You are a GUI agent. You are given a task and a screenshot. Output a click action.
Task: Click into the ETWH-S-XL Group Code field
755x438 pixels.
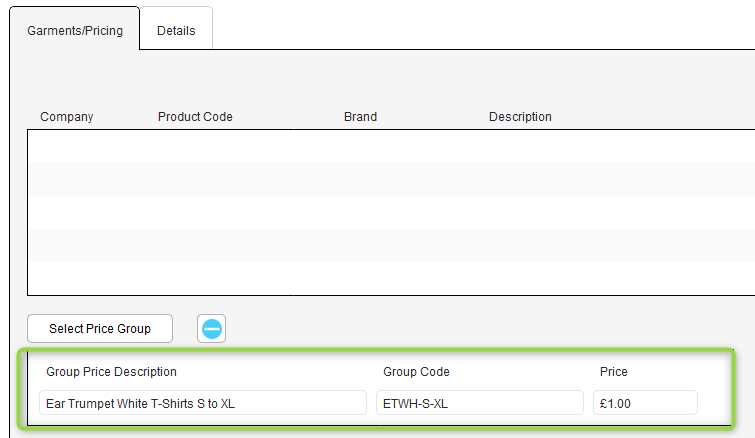click(x=480, y=403)
